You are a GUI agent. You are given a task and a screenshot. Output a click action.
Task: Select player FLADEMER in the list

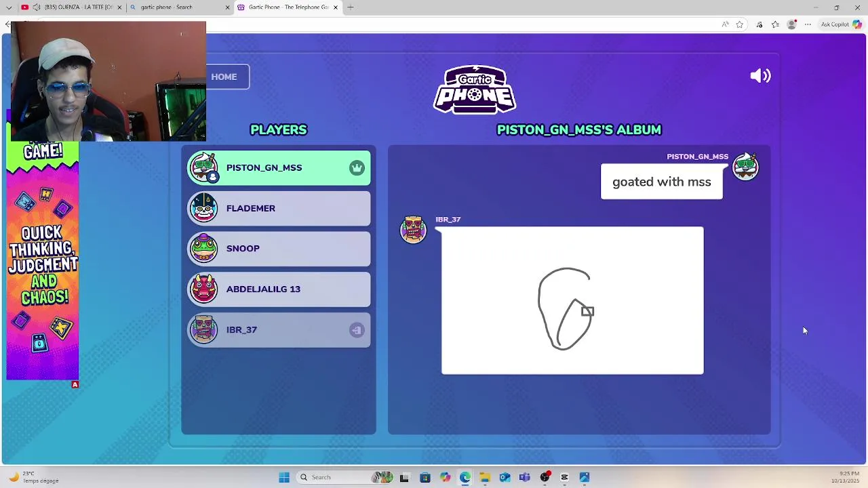pos(279,208)
